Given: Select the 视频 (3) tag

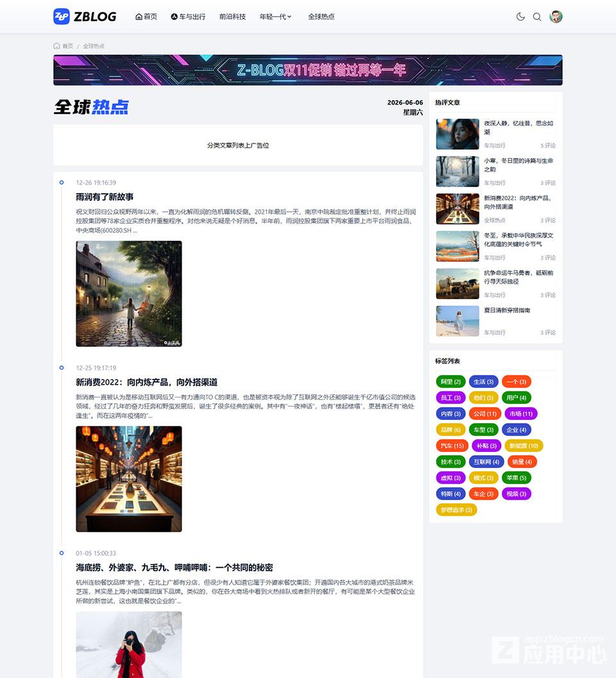Looking at the screenshot, I should coord(516,494).
